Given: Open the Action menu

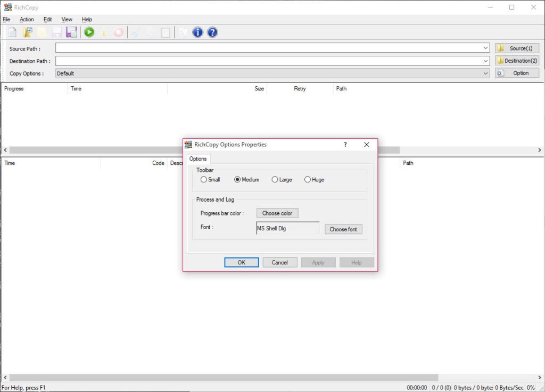Looking at the screenshot, I should (27, 20).
